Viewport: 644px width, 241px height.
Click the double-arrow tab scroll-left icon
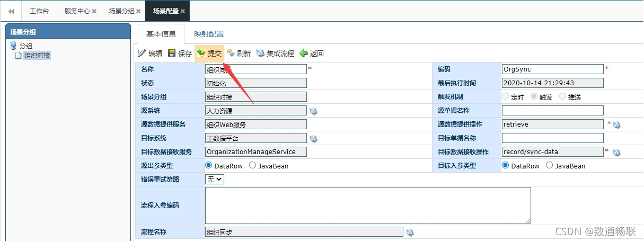coord(11,11)
